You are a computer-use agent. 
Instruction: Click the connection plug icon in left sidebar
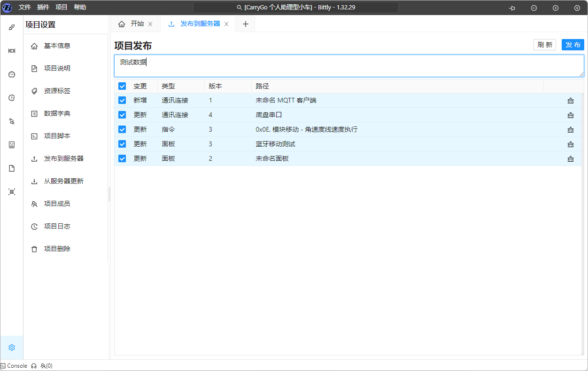tap(12, 27)
